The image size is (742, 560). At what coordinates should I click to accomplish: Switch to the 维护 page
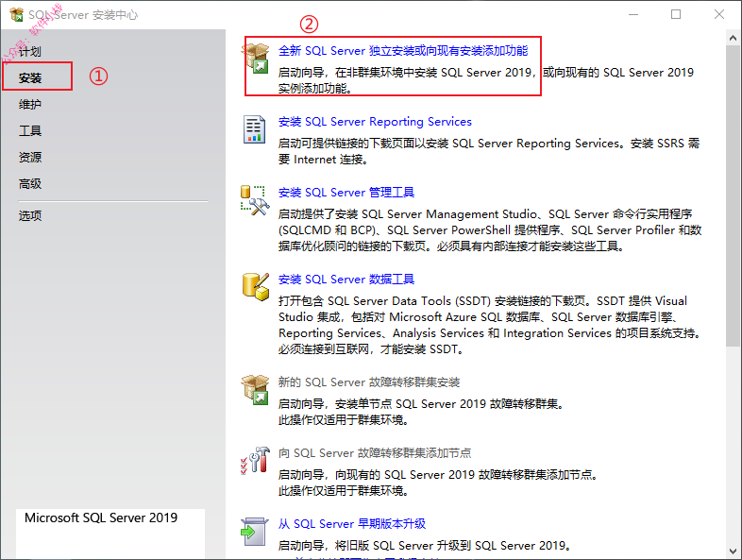(30, 105)
